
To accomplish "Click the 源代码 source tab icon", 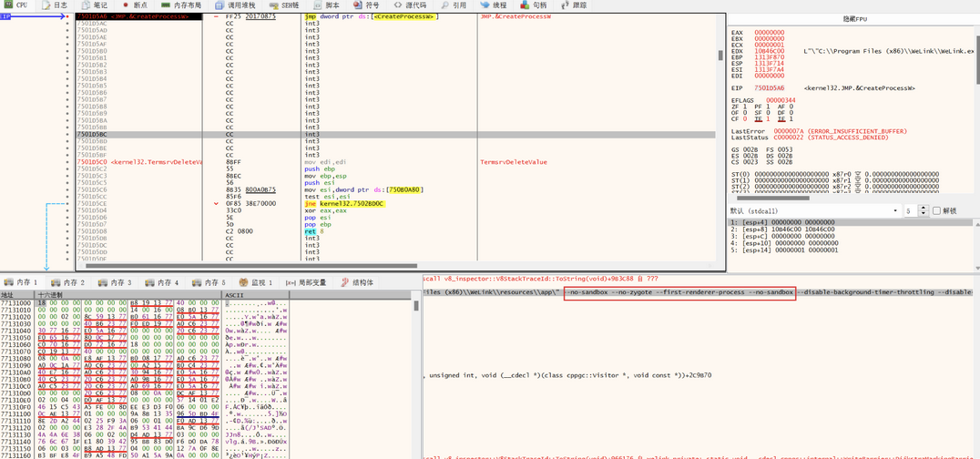I will point(397,5).
